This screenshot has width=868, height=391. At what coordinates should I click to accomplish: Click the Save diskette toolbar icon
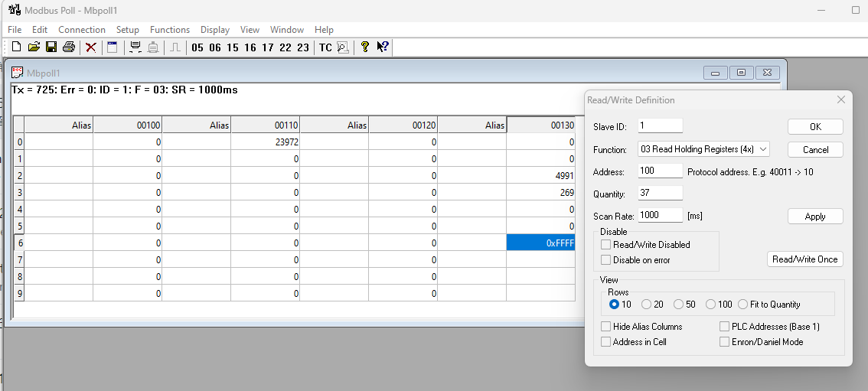click(x=51, y=47)
